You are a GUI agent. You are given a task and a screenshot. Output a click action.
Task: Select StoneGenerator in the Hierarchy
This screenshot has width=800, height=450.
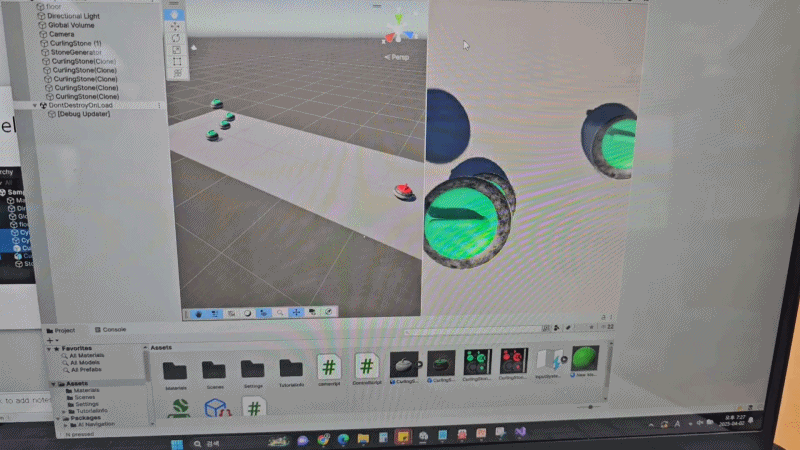tap(71, 52)
